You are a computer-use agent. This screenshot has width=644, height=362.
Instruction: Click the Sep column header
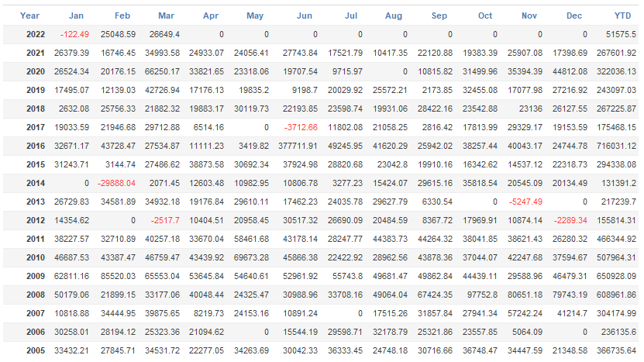[x=439, y=16]
